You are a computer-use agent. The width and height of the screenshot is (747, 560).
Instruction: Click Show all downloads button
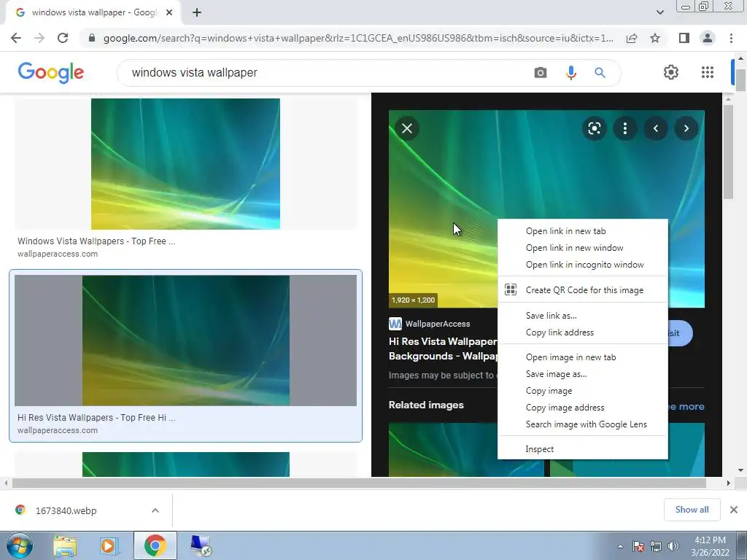click(692, 510)
